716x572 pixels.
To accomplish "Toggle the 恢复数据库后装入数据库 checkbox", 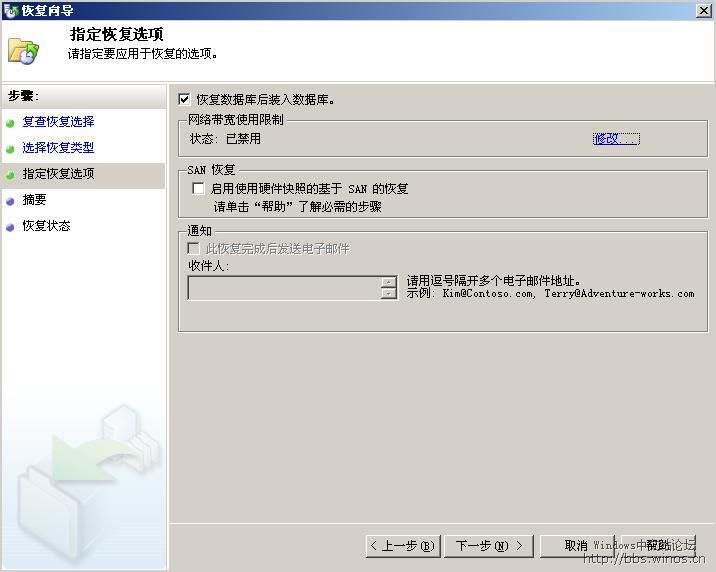I will [184, 100].
